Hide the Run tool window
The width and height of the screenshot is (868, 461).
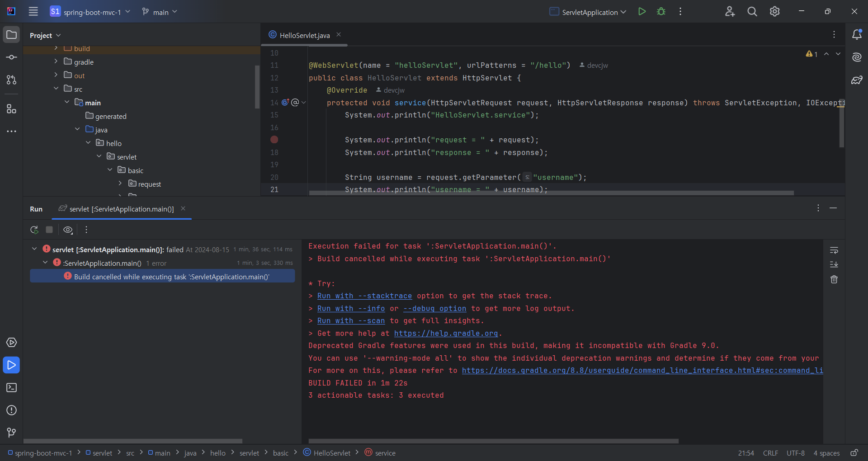833,208
